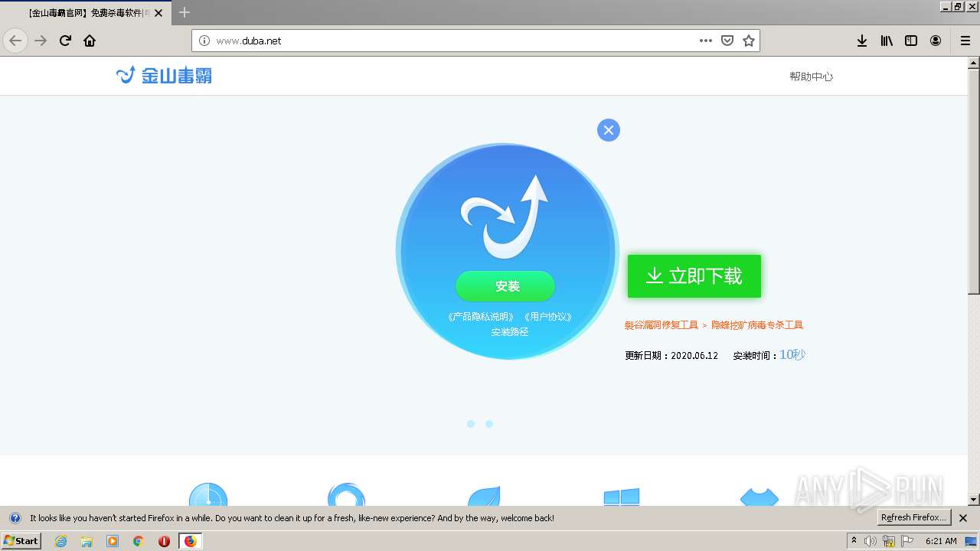Show sidebars button
This screenshot has height=551, width=980.
pyautogui.click(x=911, y=41)
